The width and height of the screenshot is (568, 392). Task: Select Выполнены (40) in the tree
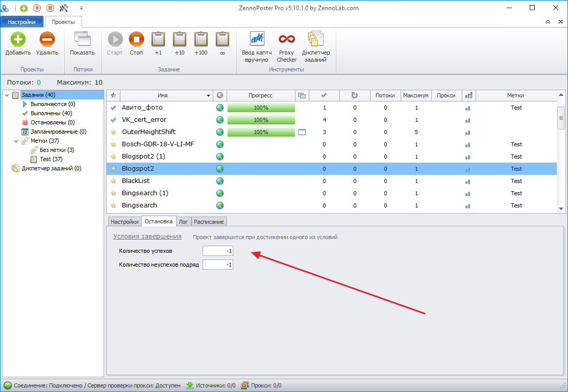[x=52, y=113]
